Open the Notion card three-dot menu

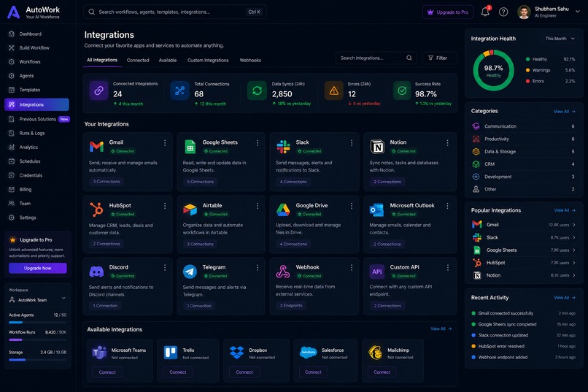(x=447, y=143)
